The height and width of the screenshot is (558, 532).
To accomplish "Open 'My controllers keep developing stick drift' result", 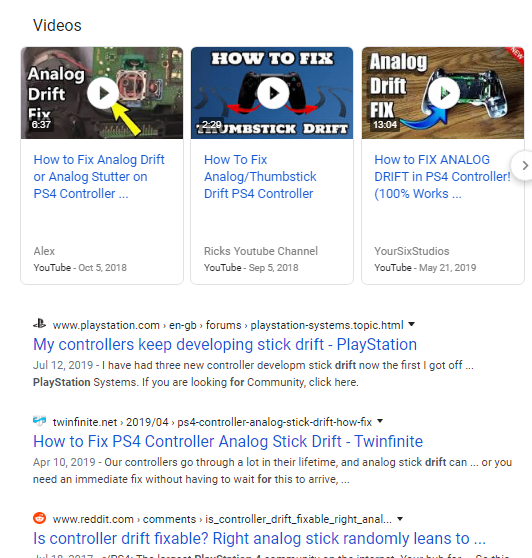I will coord(225,344).
